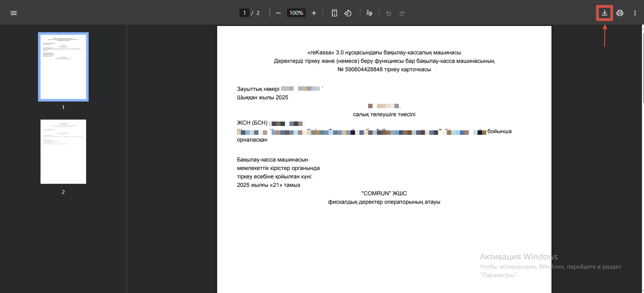Screen dimensions: 644x293
Task: Select page 2 thumbnail
Action: (x=63, y=152)
